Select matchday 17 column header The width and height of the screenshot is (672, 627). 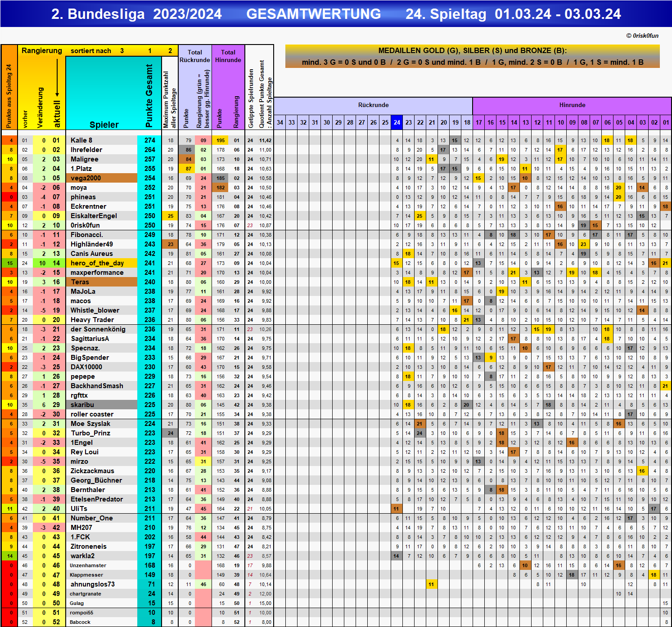[479, 122]
